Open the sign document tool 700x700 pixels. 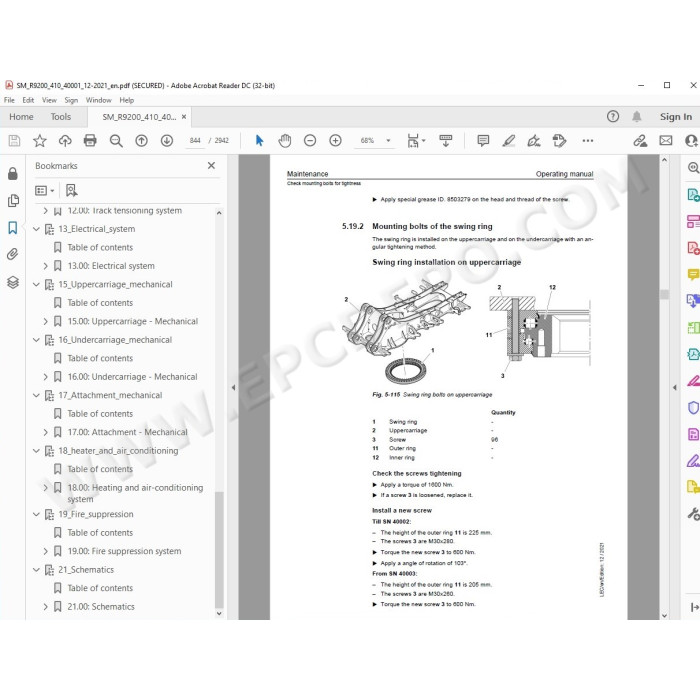[534, 141]
